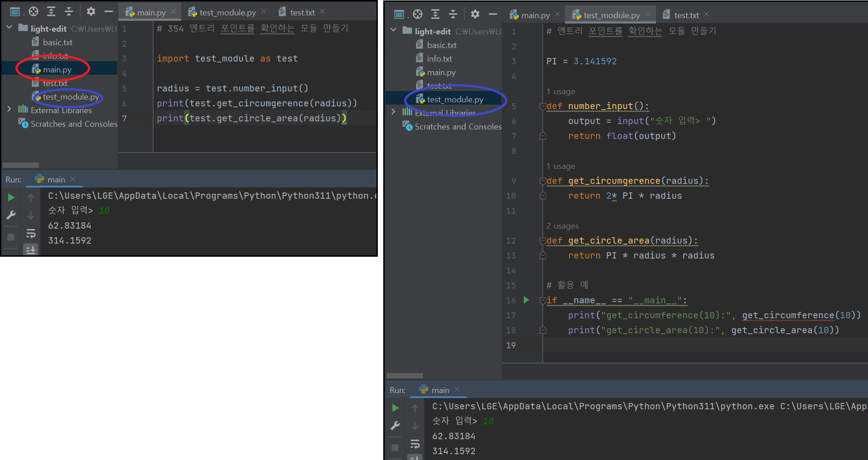Expand External Libraries in left window

(x=9, y=109)
